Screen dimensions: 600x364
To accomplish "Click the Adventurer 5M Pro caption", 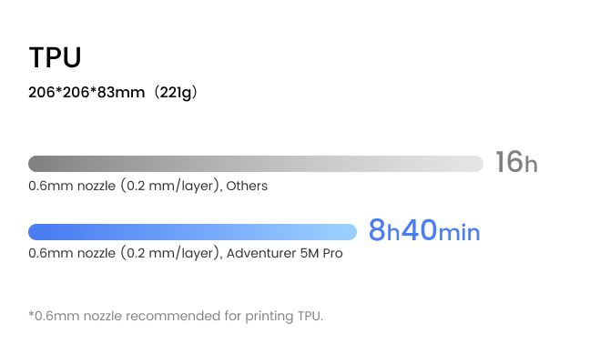I will click(186, 253).
